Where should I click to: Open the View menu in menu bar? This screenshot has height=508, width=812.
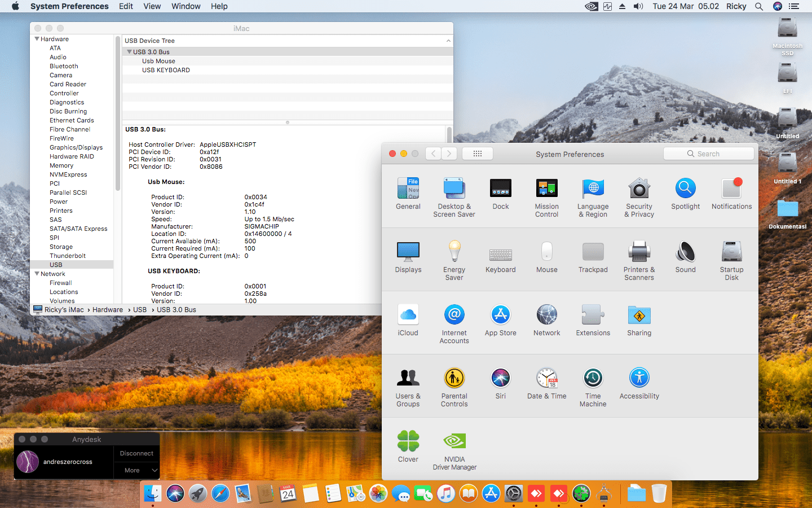(152, 6)
